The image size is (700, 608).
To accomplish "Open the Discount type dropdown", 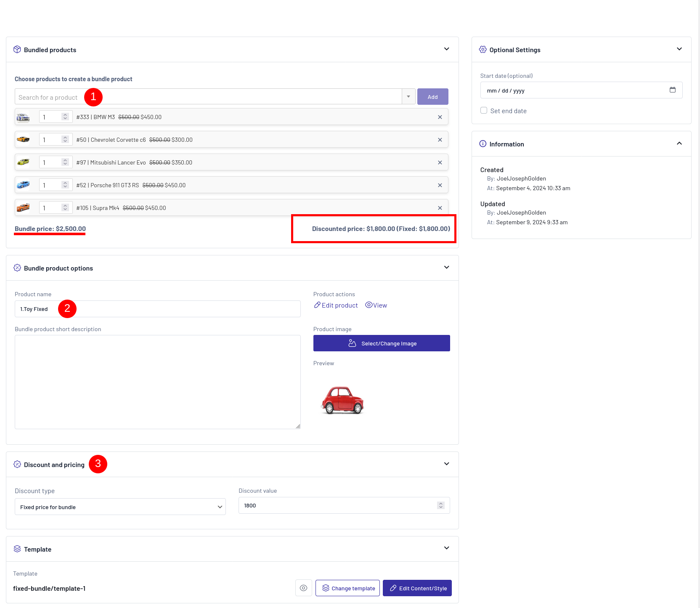I will pyautogui.click(x=120, y=507).
